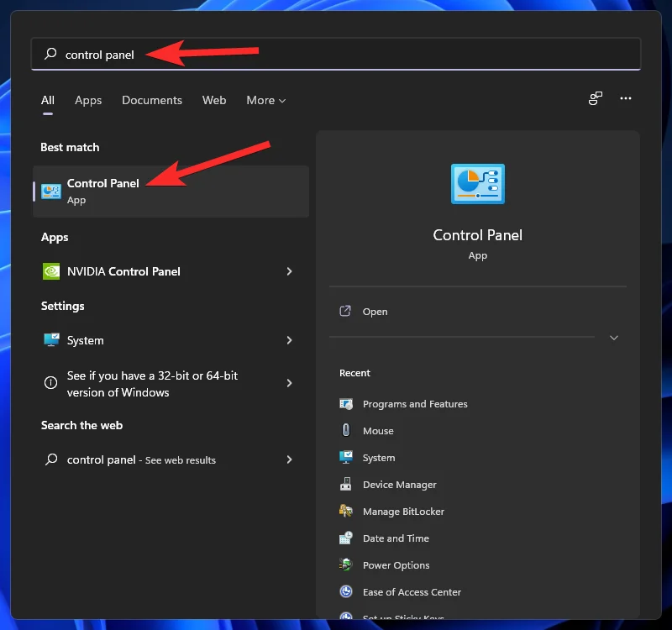Open Mouse settings from Recent list
The height and width of the screenshot is (630, 672).
tap(379, 431)
